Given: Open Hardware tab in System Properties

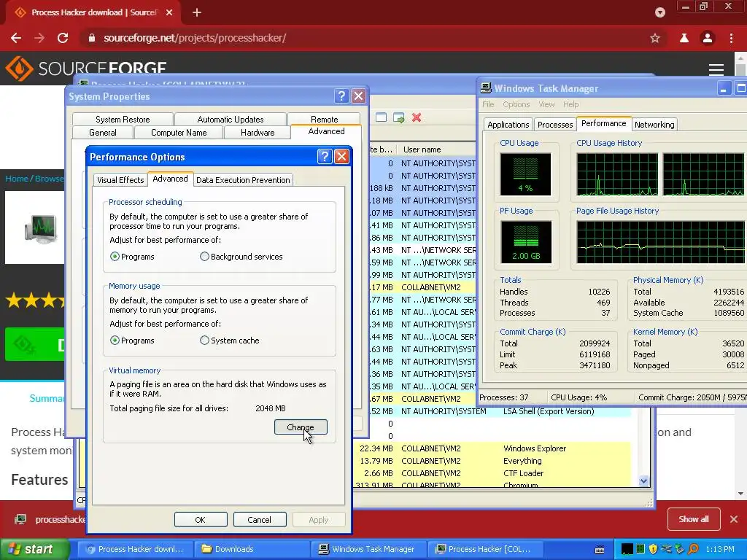Looking at the screenshot, I should 258,133.
